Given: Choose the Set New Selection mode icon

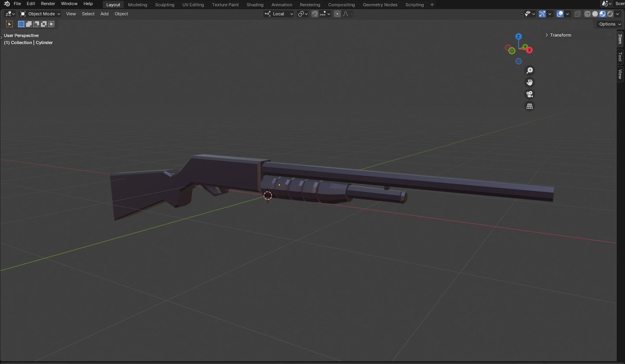Looking at the screenshot, I should 21,24.
